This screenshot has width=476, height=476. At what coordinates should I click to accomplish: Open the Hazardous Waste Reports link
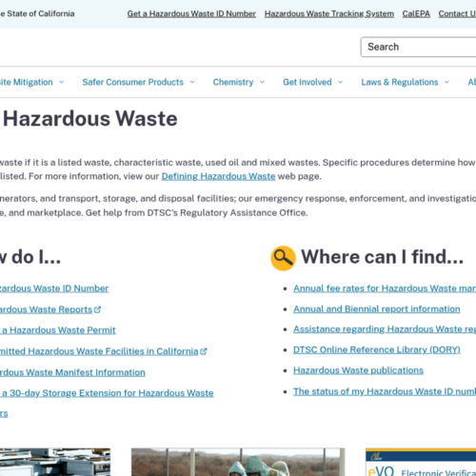46,309
